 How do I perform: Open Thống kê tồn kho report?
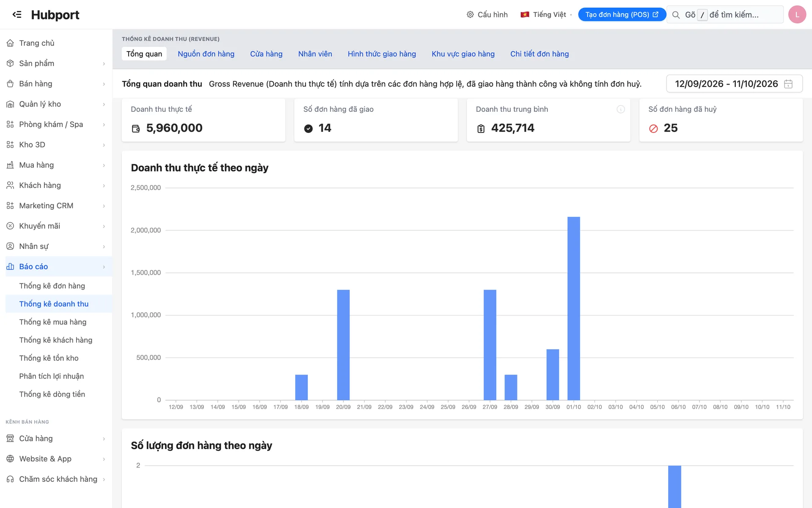pyautogui.click(x=49, y=358)
